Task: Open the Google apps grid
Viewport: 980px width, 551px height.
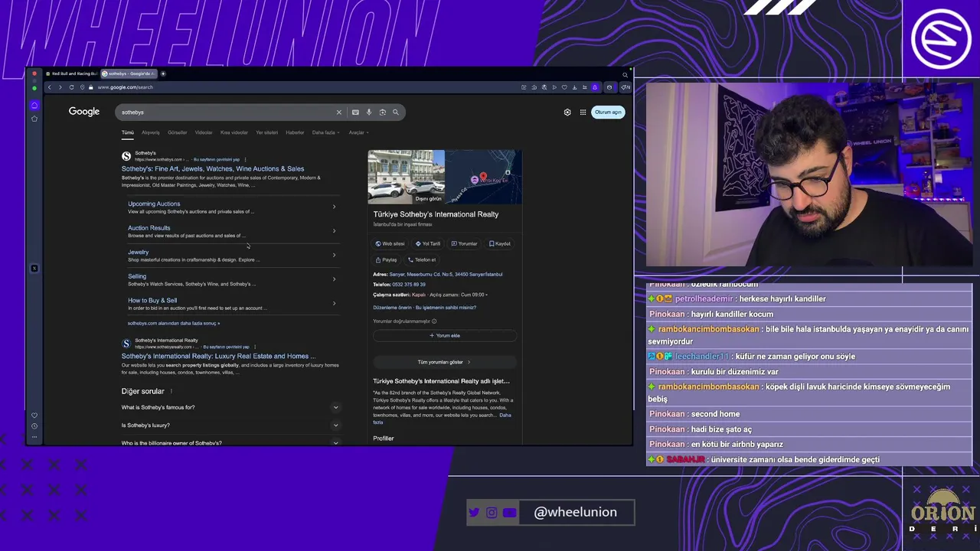Action: tap(583, 112)
